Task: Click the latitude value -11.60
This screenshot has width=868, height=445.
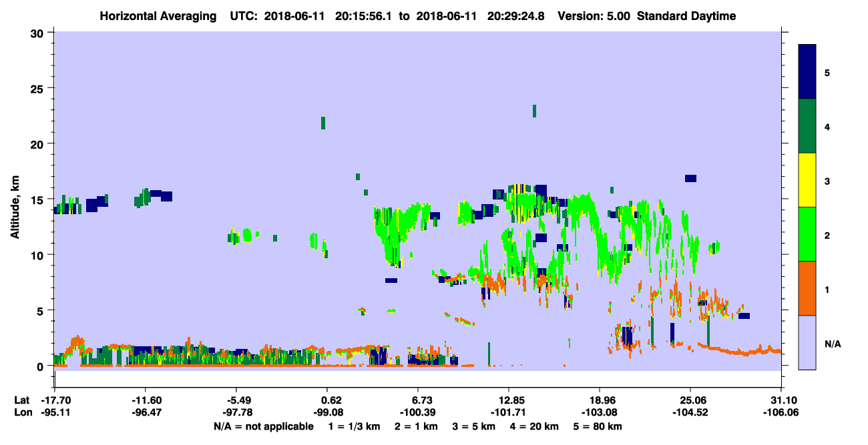Action: (x=145, y=400)
